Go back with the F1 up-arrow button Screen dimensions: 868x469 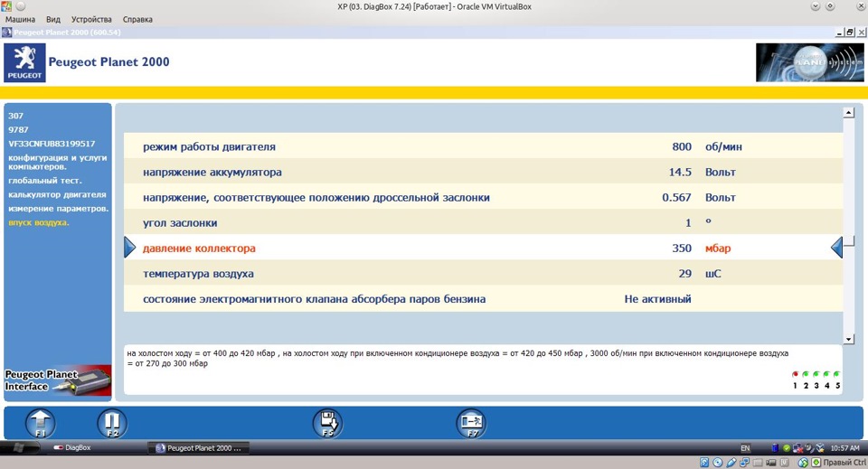pyautogui.click(x=41, y=424)
